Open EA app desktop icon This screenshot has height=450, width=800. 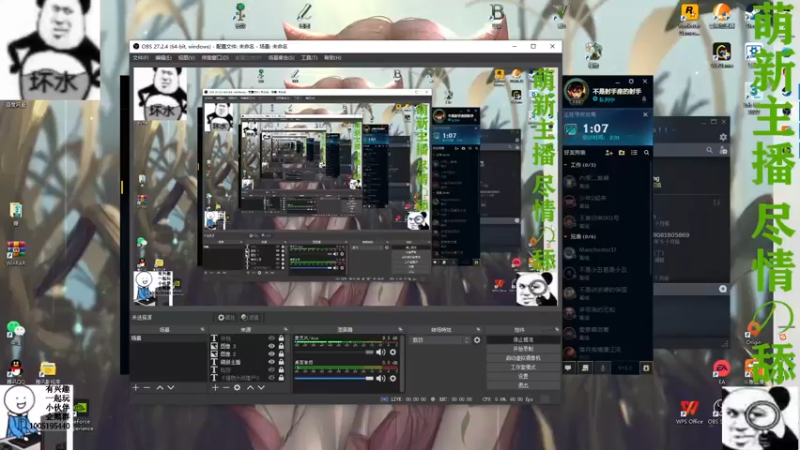click(x=722, y=371)
